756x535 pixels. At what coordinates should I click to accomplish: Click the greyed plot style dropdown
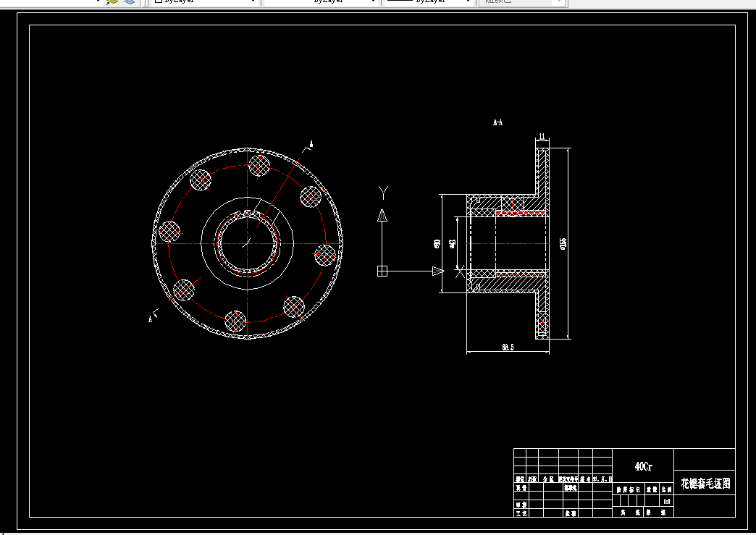(521, 2)
